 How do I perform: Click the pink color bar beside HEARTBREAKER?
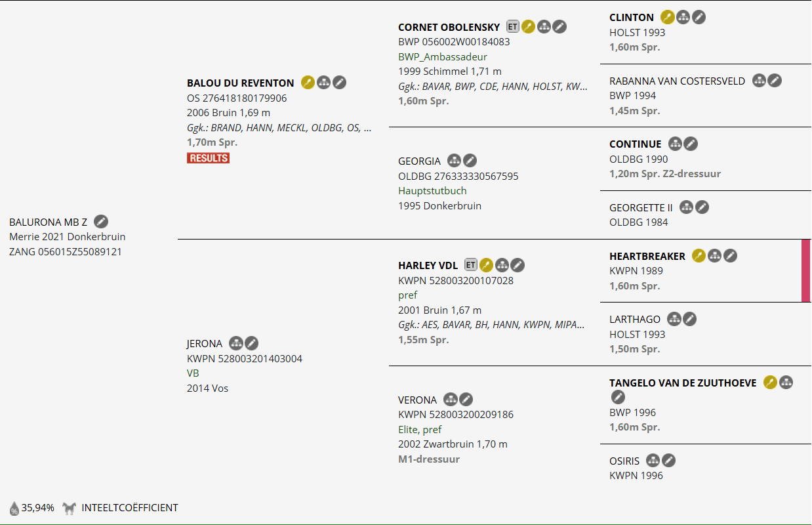pos(806,270)
